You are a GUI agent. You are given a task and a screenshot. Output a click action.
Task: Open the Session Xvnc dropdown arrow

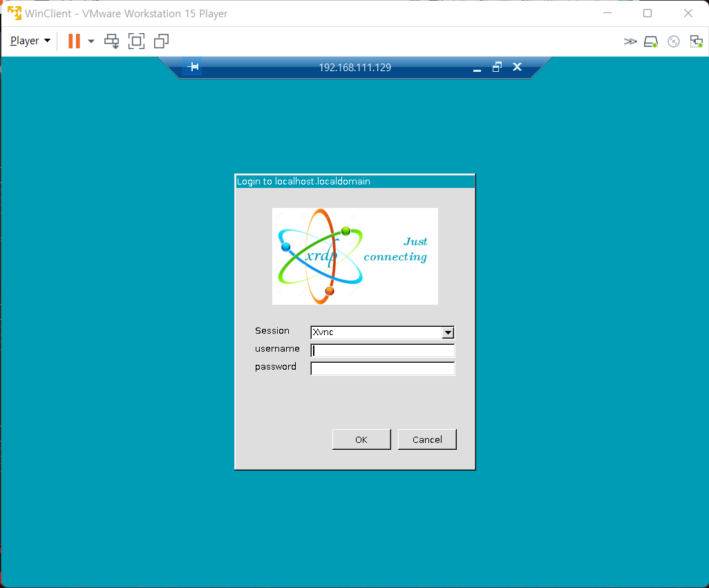point(448,332)
